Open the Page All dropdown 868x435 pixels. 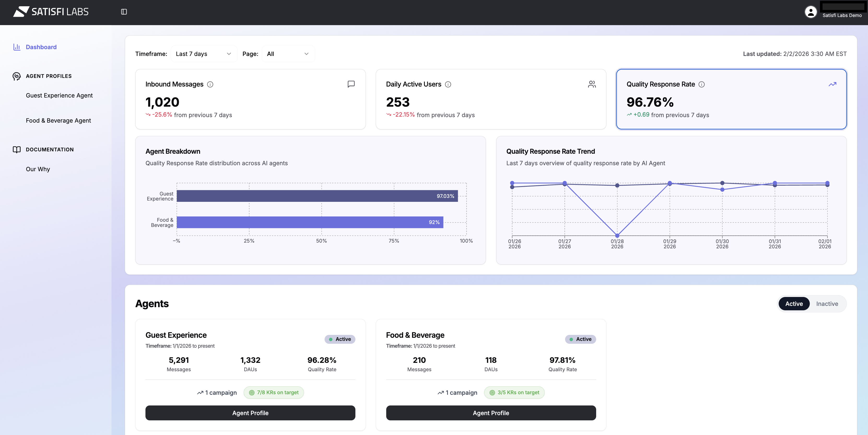pyautogui.click(x=288, y=54)
